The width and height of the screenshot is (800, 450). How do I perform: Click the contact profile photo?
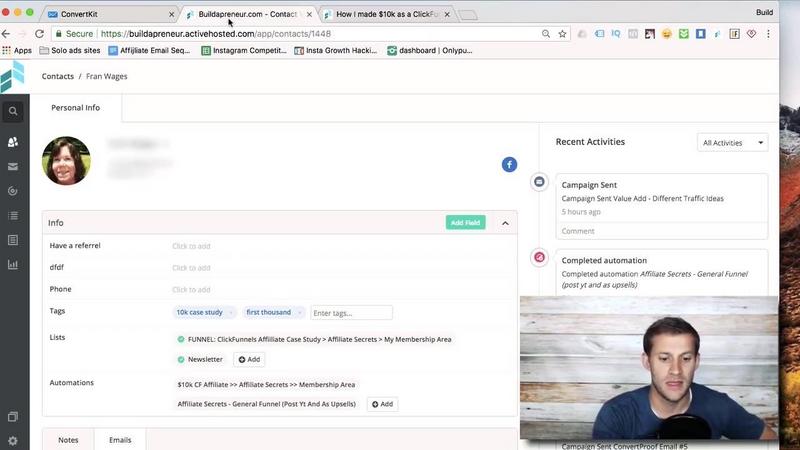pos(66,160)
